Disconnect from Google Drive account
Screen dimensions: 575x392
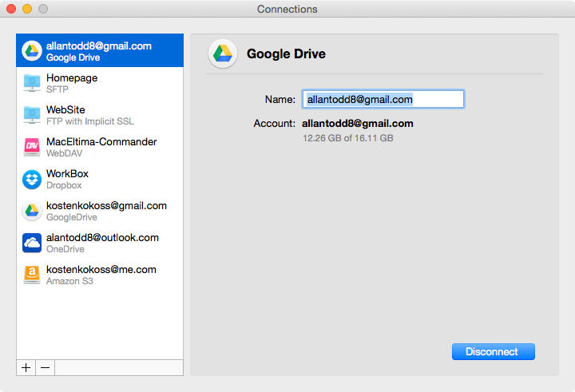[494, 351]
